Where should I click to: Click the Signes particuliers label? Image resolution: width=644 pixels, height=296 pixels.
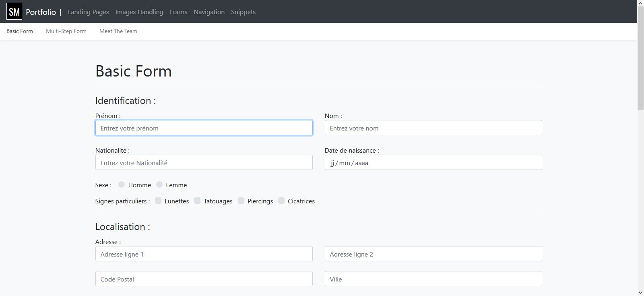(122, 201)
